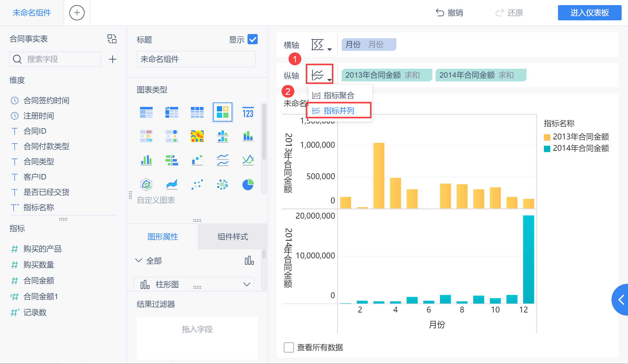Choose the heat map chart icon
Screen dimensions: 628x364
197,136
